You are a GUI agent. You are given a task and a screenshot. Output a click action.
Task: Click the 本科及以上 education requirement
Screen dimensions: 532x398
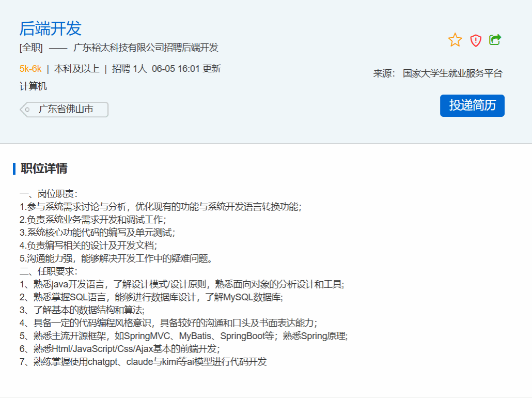[76, 69]
